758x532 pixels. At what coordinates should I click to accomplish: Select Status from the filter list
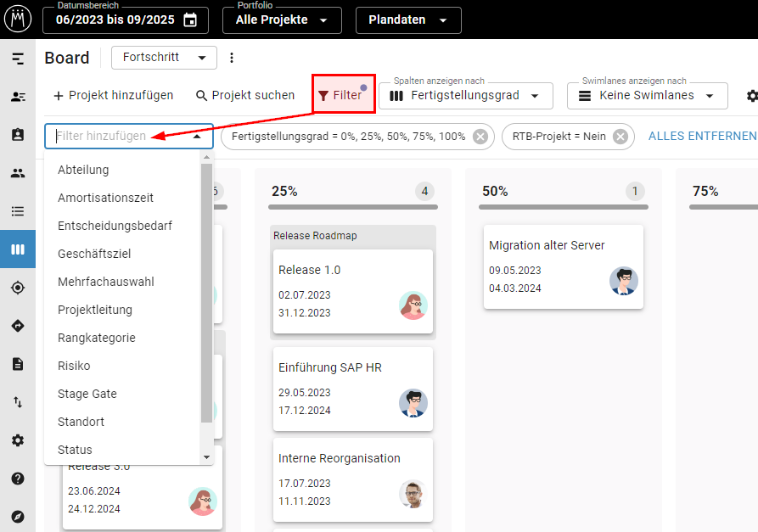pos(122,451)
